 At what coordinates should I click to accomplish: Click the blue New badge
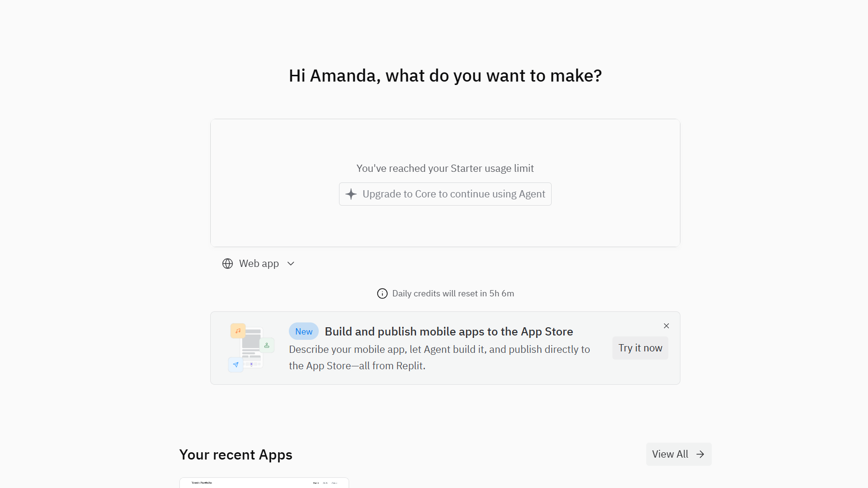304,332
